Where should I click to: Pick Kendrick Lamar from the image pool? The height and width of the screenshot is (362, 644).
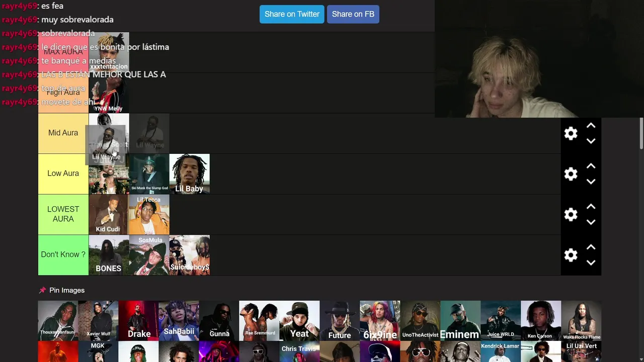[501, 351]
